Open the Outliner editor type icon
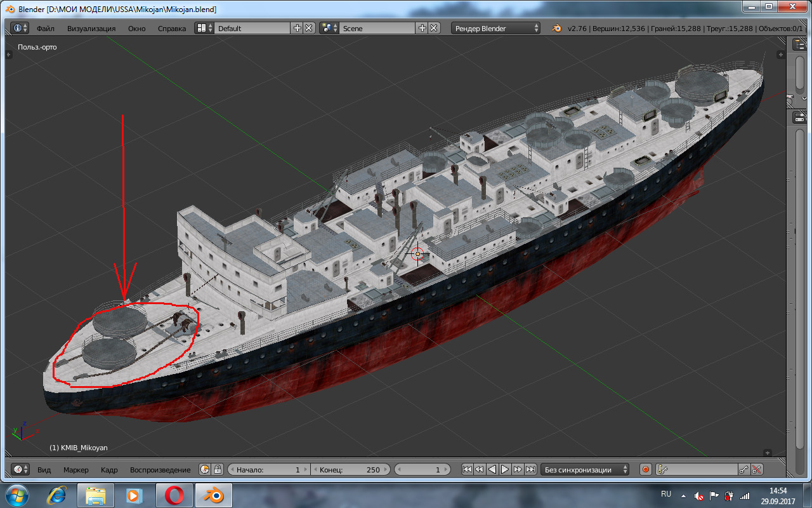The image size is (812, 508). pos(799,44)
